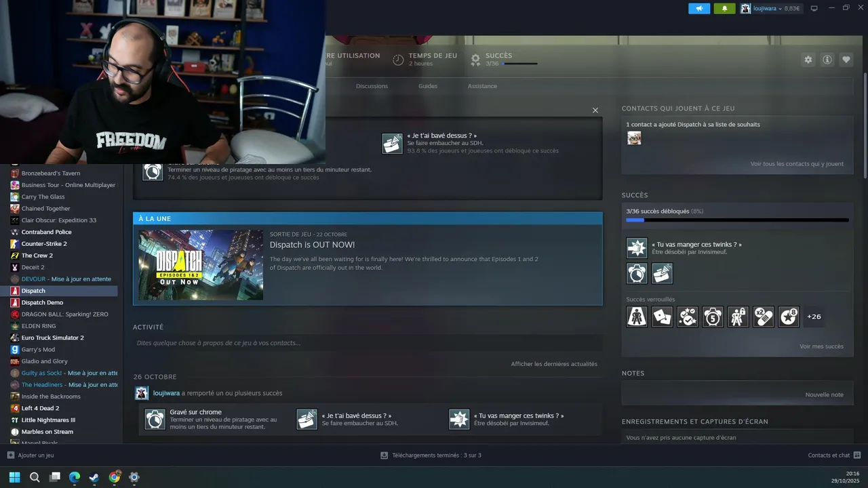Click the Temps de jeu clock icon
This screenshot has width=868, height=488.
pyautogui.click(x=398, y=60)
